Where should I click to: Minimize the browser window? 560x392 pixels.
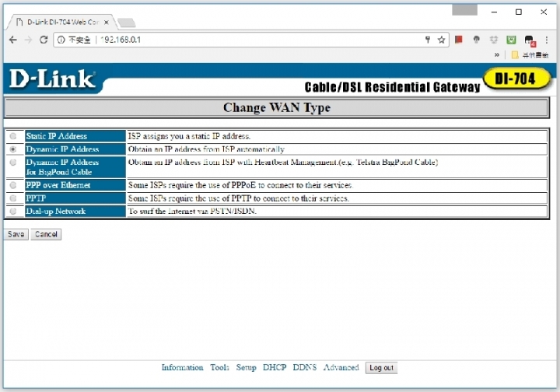(x=495, y=12)
